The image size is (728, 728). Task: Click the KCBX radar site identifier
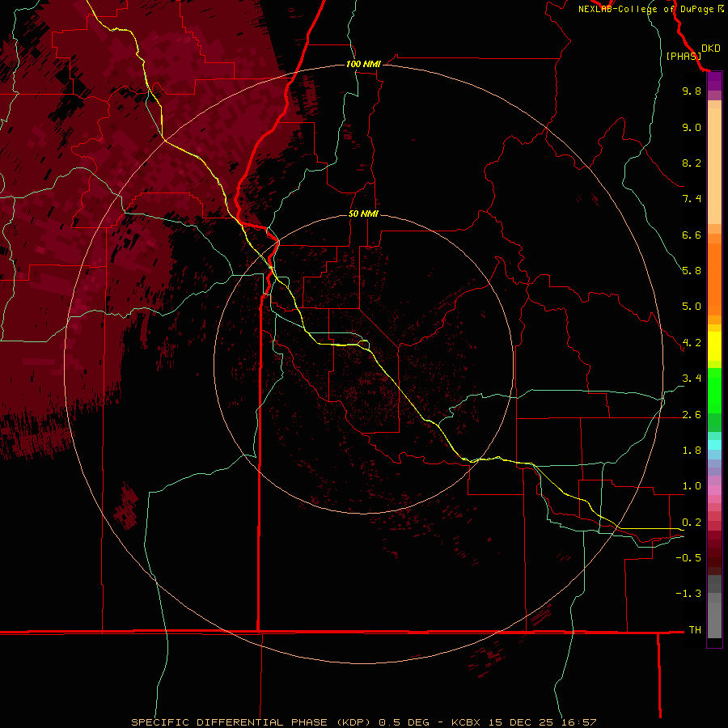point(466,722)
